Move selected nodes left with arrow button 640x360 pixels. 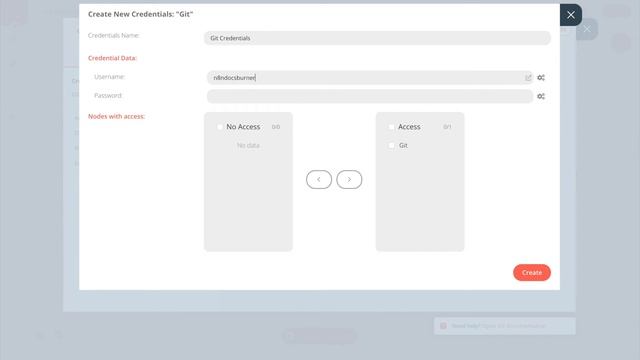[x=319, y=180]
